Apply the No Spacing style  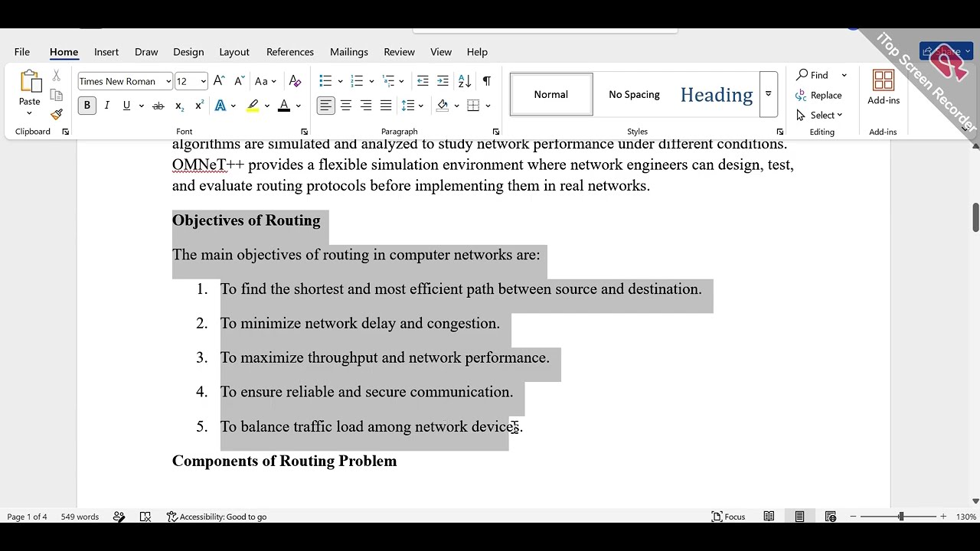[634, 94]
